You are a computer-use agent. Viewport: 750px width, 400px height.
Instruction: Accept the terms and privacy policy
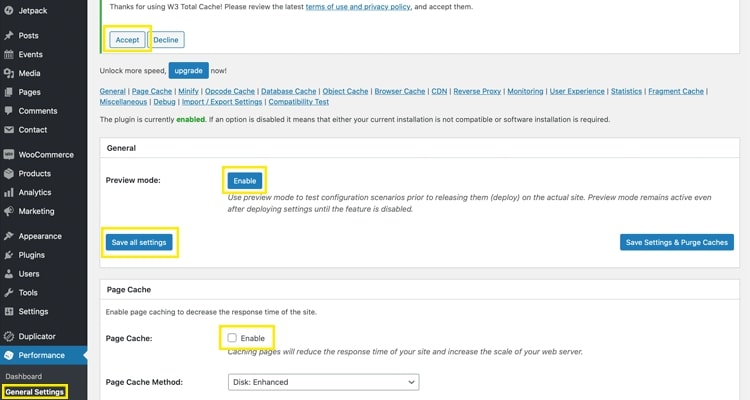(x=127, y=40)
